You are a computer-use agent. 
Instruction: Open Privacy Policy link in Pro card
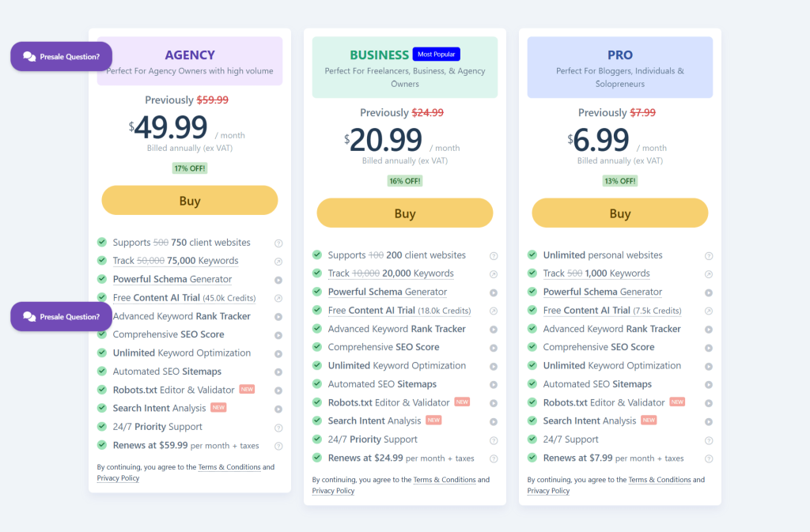[548, 491]
